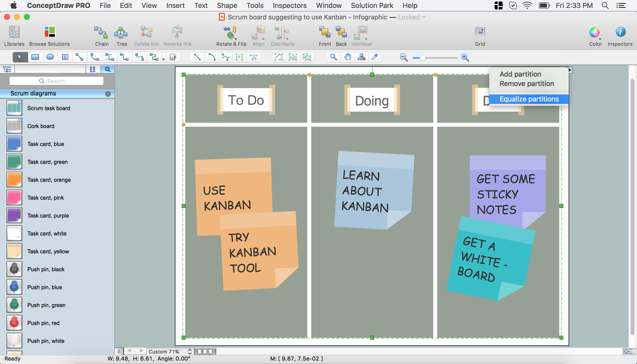This screenshot has width=637, height=364.
Task: Open the Solution Park menu
Action: coord(372,5)
